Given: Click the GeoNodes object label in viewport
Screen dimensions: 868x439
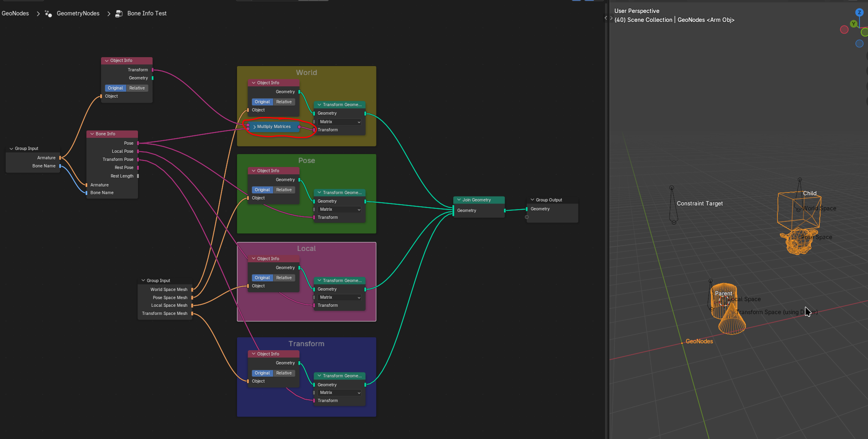Looking at the screenshot, I should (x=699, y=341).
